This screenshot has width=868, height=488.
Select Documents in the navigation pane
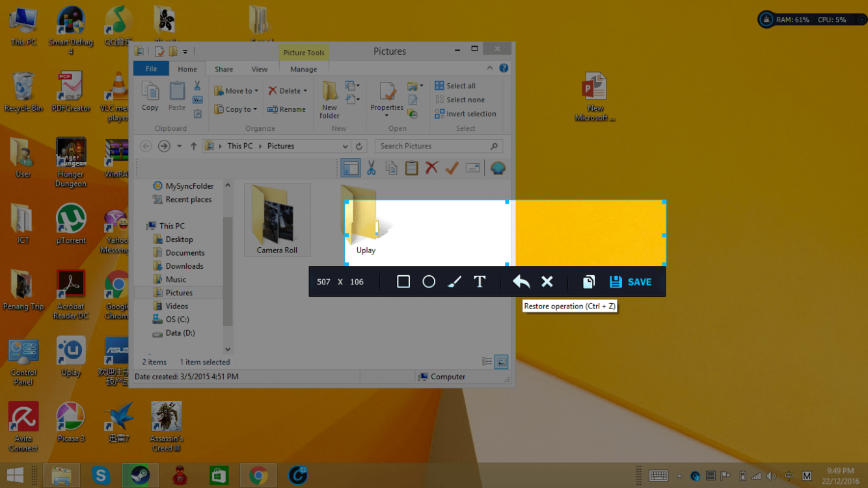click(178, 253)
